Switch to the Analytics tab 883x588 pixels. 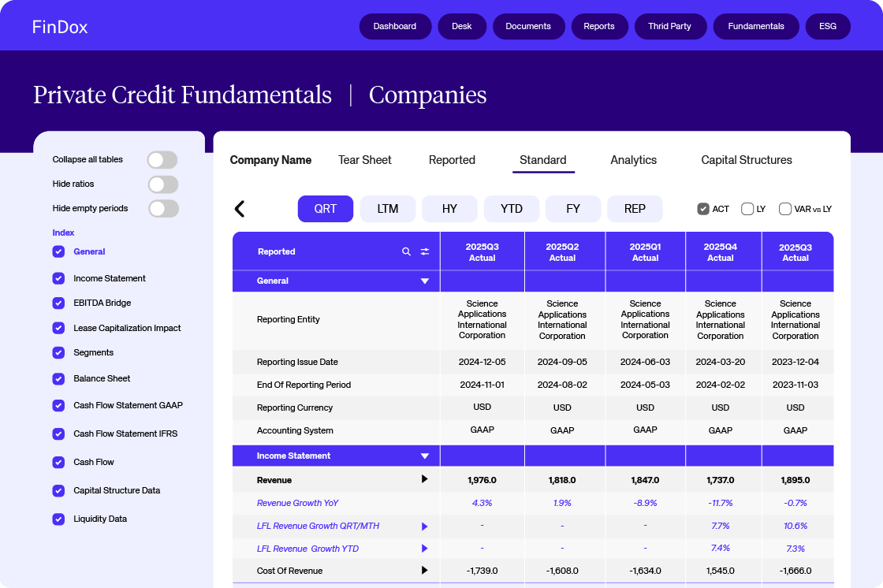tap(633, 160)
